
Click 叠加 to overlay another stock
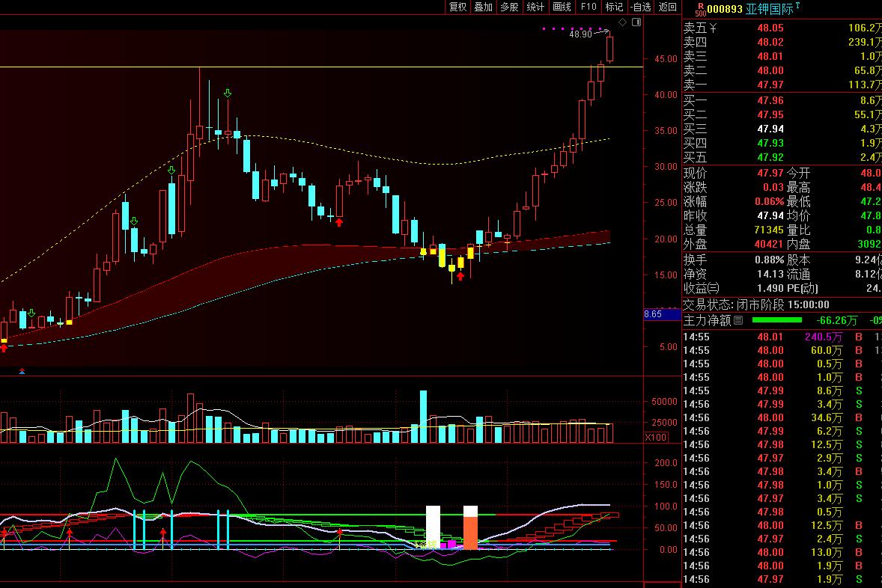coord(483,7)
